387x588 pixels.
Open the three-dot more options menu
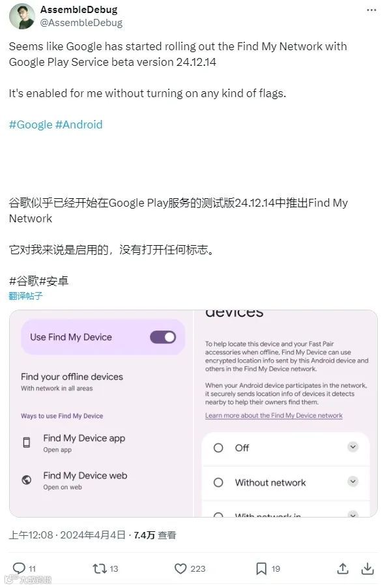(x=371, y=10)
